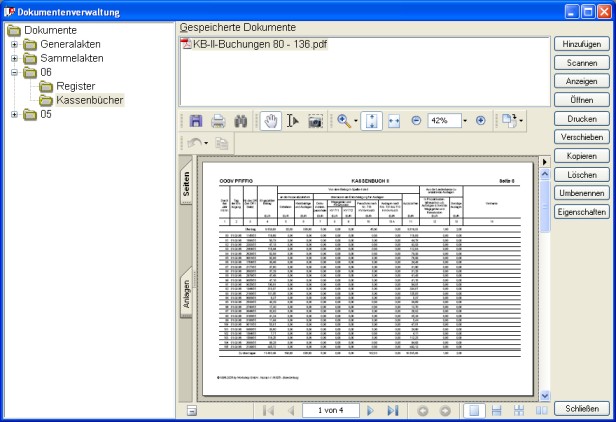This screenshot has height=422, width=616.
Task: Toggle fit page height view
Action: pos(372,120)
